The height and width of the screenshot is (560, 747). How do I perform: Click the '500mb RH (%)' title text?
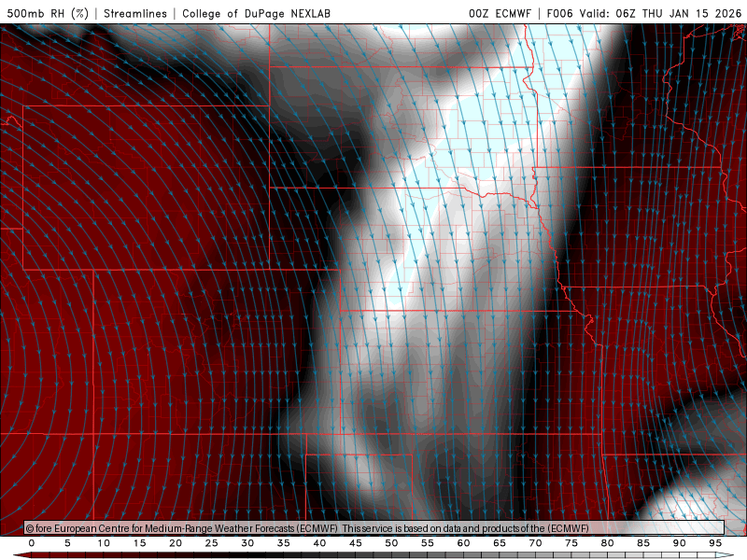click(49, 13)
